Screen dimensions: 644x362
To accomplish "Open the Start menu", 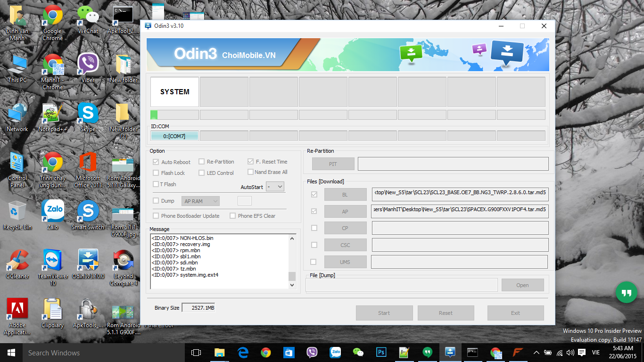I will coord(11,352).
